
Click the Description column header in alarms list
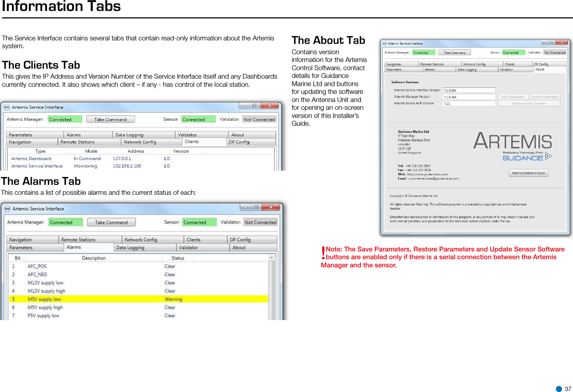pos(94,258)
